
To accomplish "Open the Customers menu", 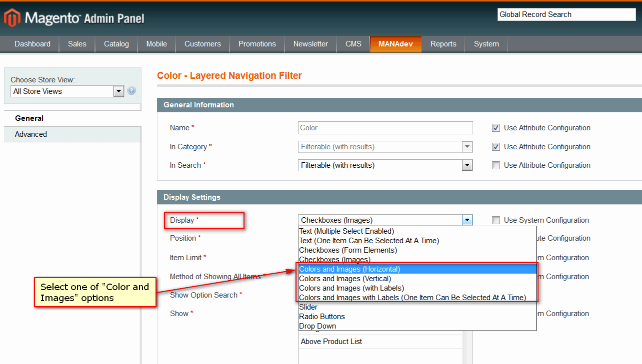I will (x=202, y=44).
